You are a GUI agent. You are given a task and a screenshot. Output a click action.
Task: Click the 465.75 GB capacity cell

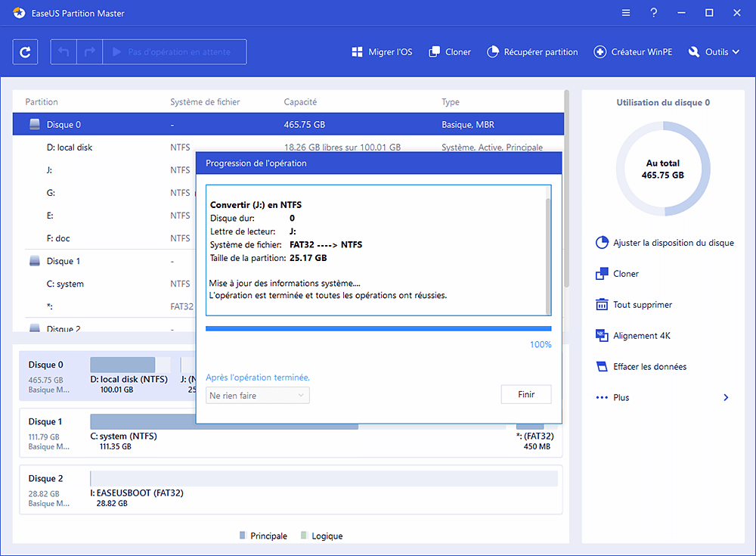coord(304,125)
